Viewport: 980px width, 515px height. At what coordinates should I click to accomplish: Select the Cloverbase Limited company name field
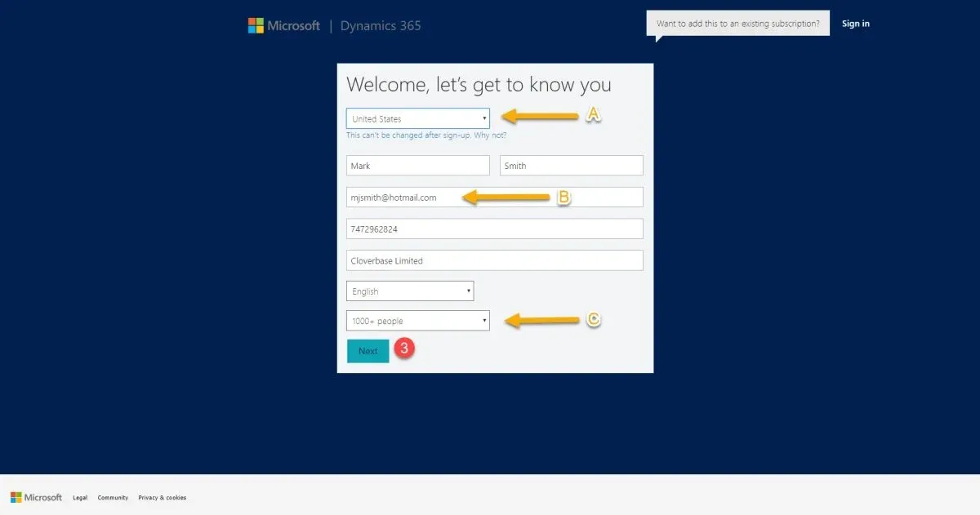(x=495, y=260)
